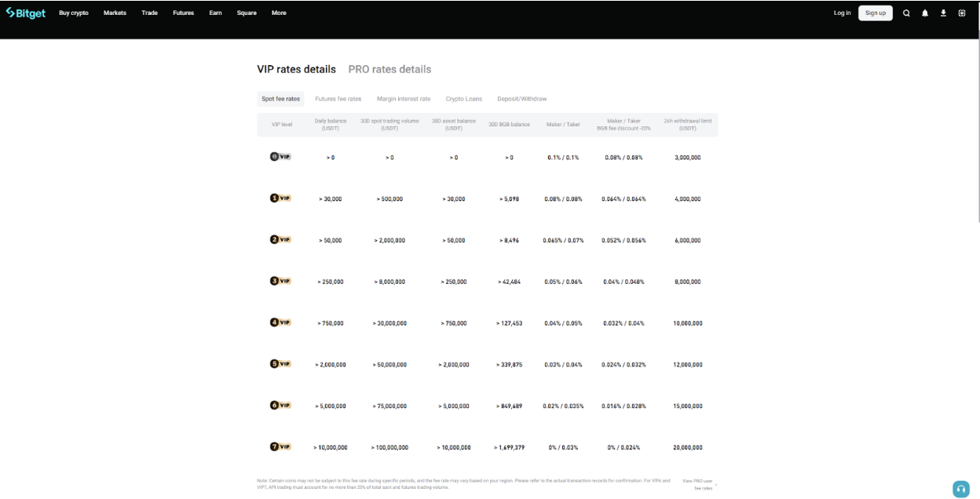Viewport: 980px width, 499px height.
Task: Open the search magnifier icon
Action: click(x=906, y=13)
